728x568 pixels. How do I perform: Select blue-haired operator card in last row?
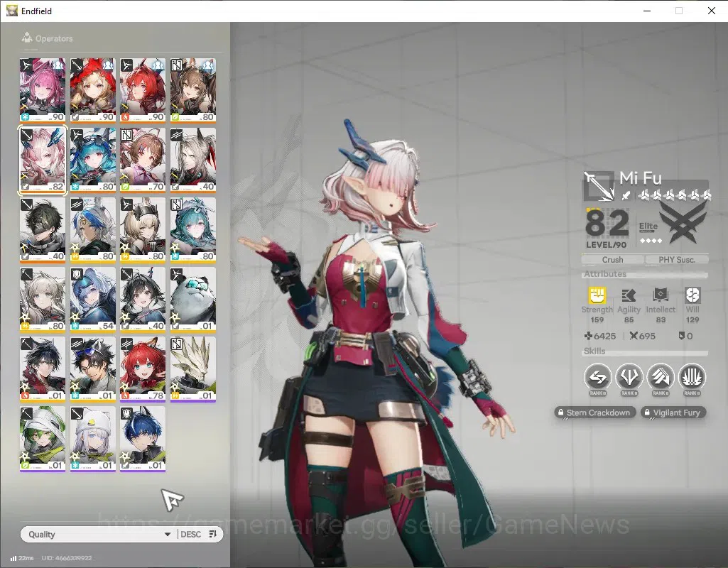143,439
